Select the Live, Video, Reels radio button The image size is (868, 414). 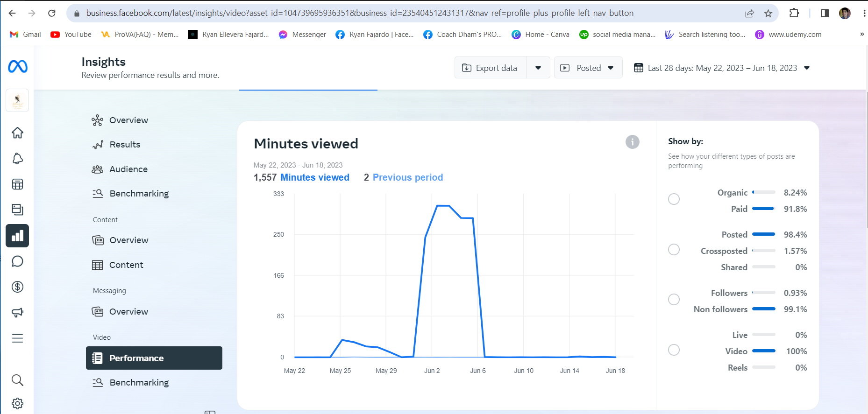coord(674,350)
